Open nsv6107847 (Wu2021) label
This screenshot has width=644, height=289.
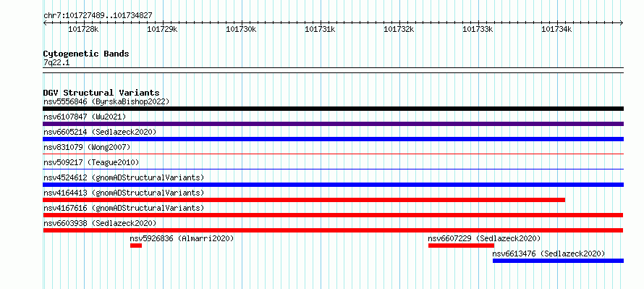[85, 117]
